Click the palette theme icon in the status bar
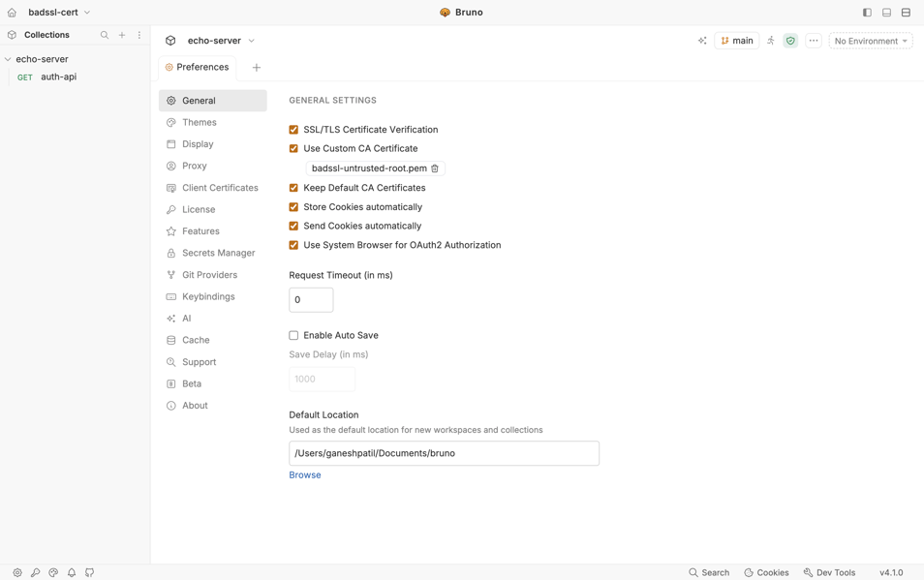This screenshot has height=580, width=924. coord(53,572)
